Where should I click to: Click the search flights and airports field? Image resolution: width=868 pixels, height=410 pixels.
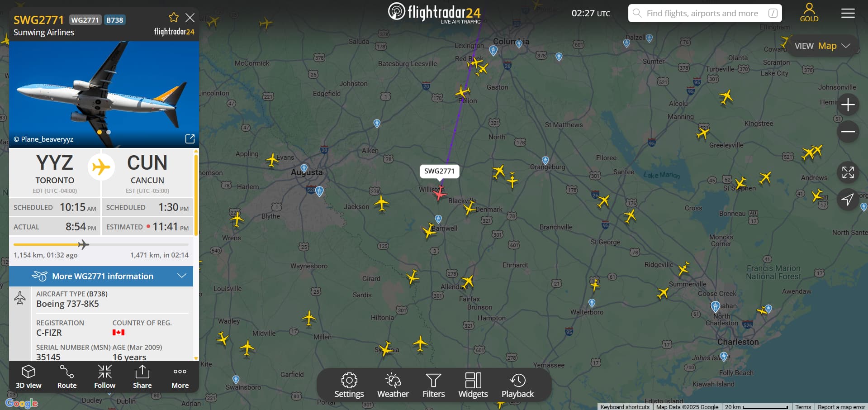705,13
